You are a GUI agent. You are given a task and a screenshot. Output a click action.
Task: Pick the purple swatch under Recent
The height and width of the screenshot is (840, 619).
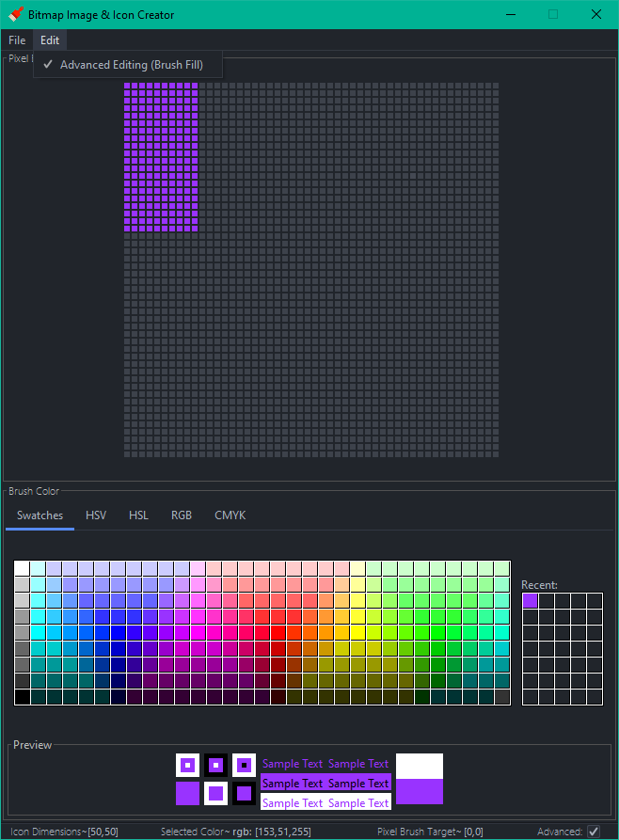(x=531, y=600)
